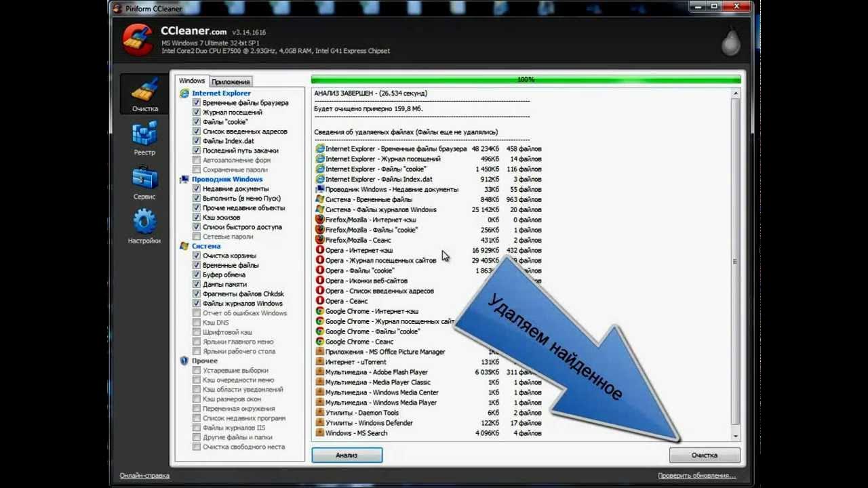Click IE icon for Временные файлы браузера result
Image resolution: width=868 pixels, height=488 pixels.
coord(320,148)
